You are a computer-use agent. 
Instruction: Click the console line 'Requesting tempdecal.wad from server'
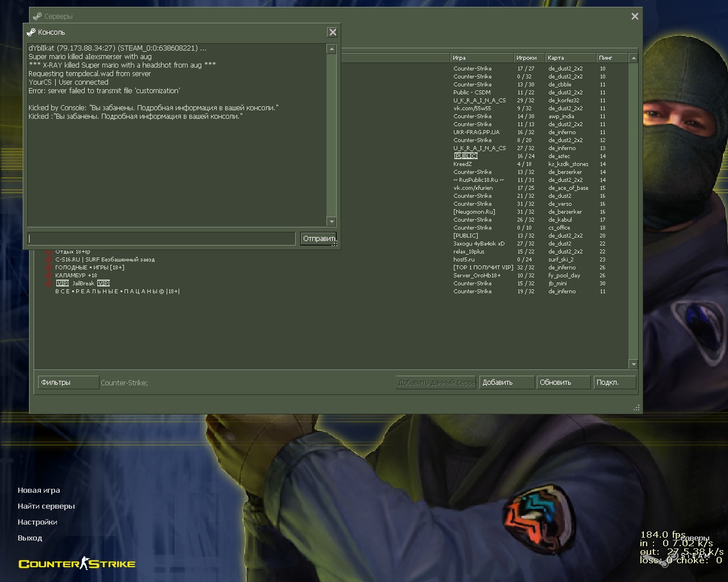90,74
